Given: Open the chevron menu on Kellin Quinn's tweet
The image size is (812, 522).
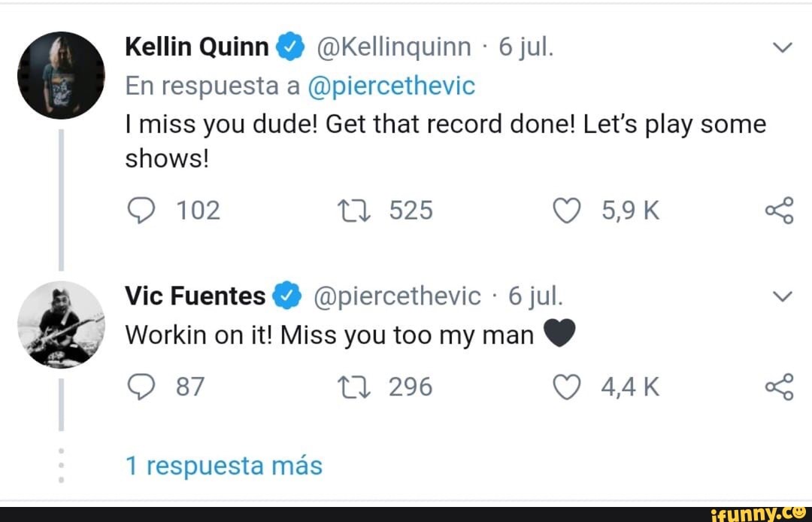Looking at the screenshot, I should pyautogui.click(x=782, y=47).
